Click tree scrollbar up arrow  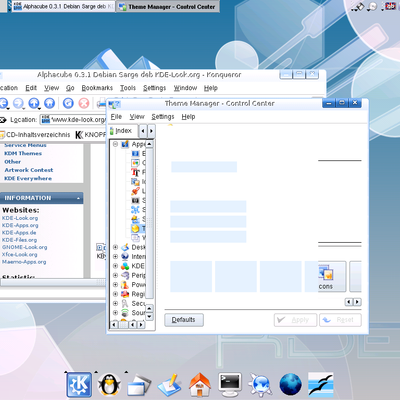pos(149,144)
